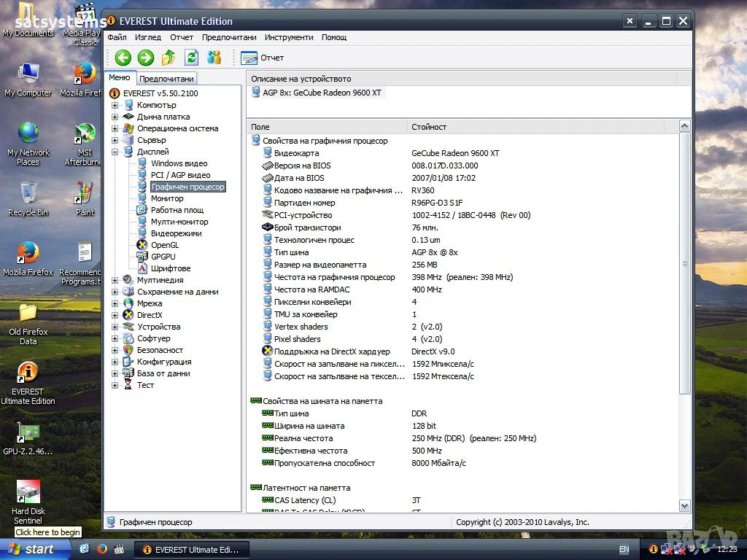747x560 pixels.
Task: Switch to the Предпочитани tab
Action: point(166,79)
